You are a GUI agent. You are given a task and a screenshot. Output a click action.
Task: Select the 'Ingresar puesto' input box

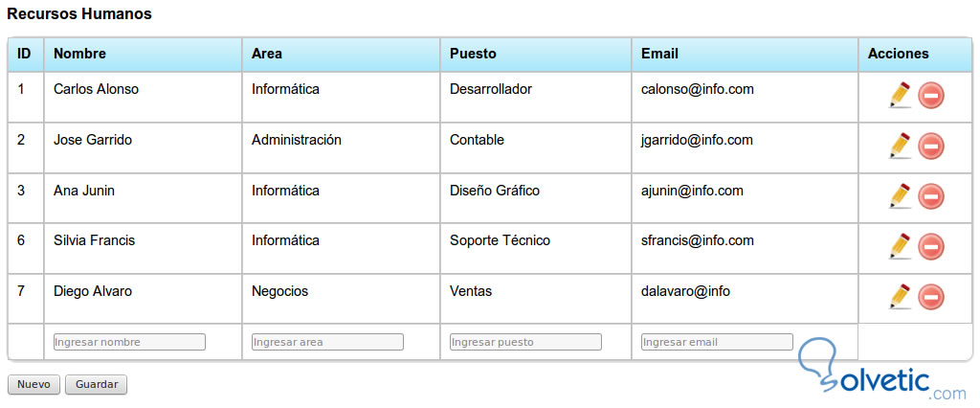pyautogui.click(x=525, y=342)
